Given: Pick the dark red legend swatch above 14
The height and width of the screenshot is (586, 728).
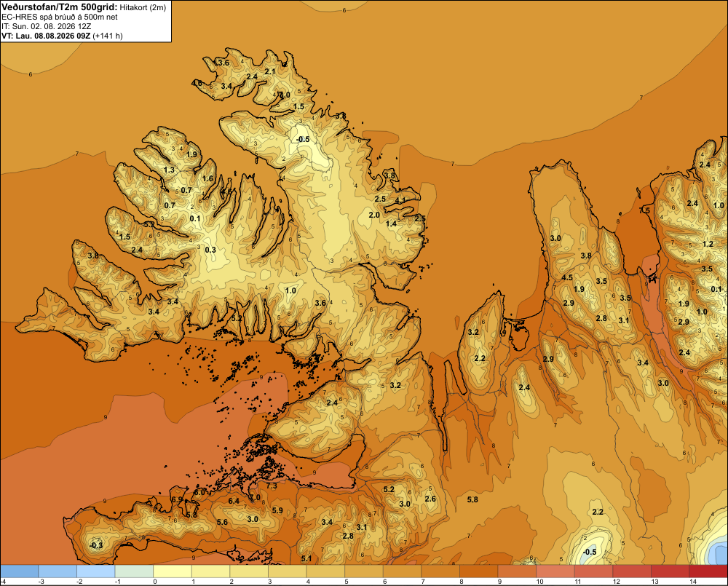Looking at the screenshot, I should click(x=708, y=571).
